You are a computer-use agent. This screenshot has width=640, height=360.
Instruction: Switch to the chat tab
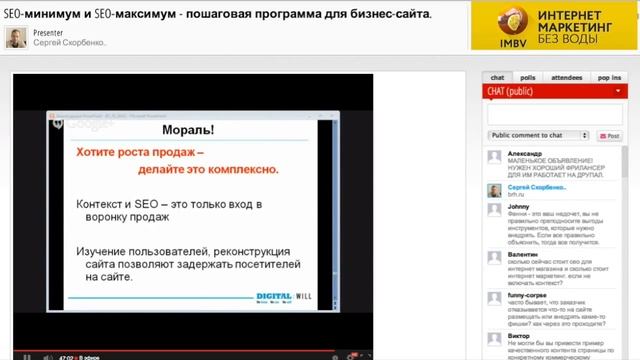click(497, 78)
